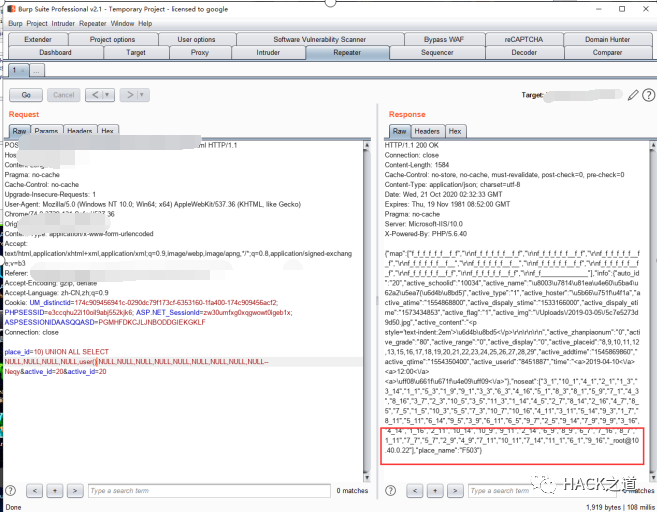
Task: Click 'Connection: close' line in request
Action: click(31, 332)
